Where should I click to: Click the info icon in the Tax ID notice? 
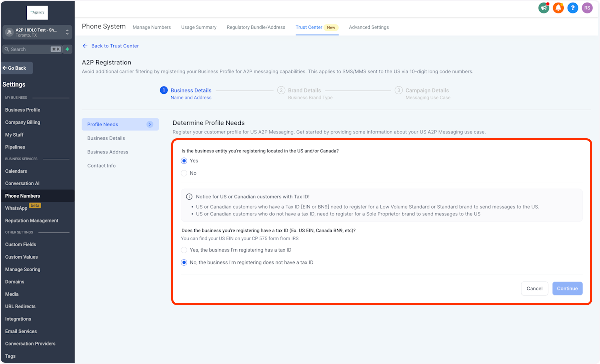pyautogui.click(x=189, y=197)
